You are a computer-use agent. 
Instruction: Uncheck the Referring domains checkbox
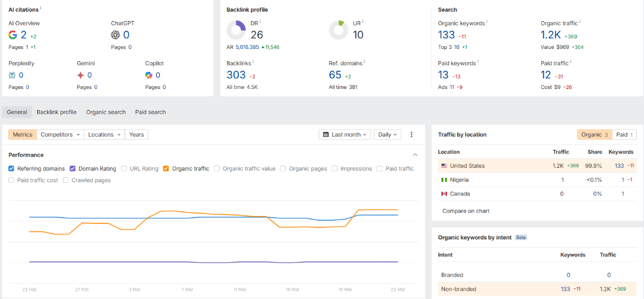(12, 168)
